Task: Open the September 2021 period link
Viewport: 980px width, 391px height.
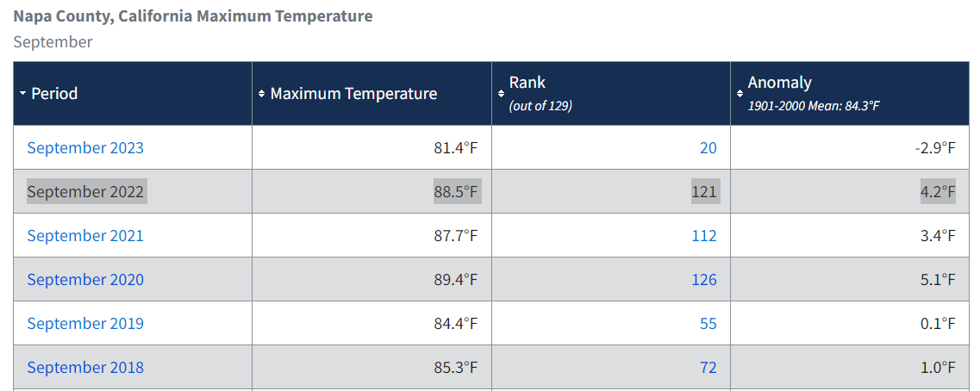Action: [x=85, y=235]
